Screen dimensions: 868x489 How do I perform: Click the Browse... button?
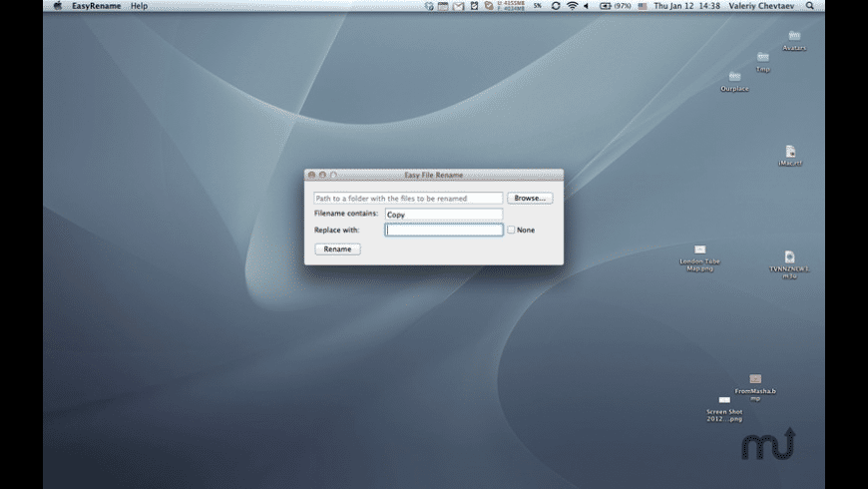(x=530, y=198)
